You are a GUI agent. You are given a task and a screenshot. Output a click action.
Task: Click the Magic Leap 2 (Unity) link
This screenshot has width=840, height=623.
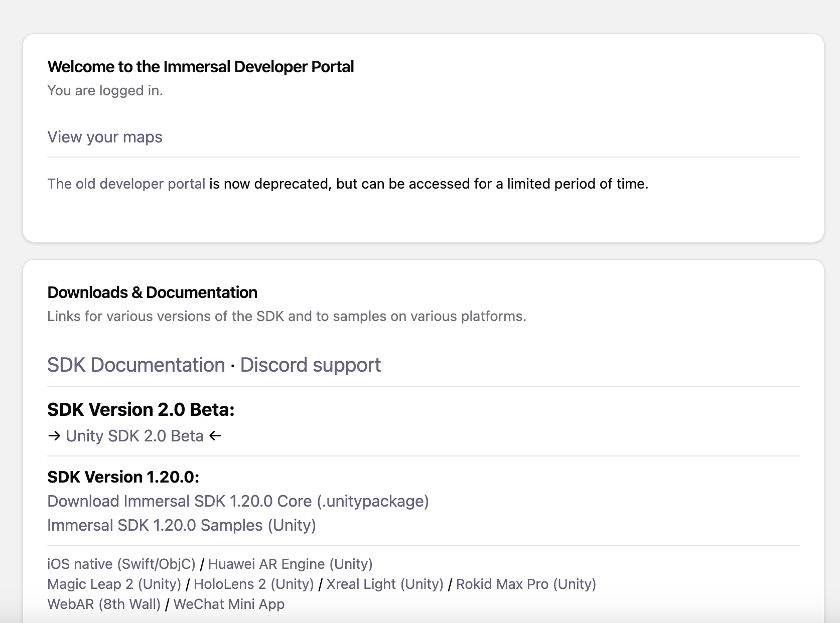tap(114, 584)
